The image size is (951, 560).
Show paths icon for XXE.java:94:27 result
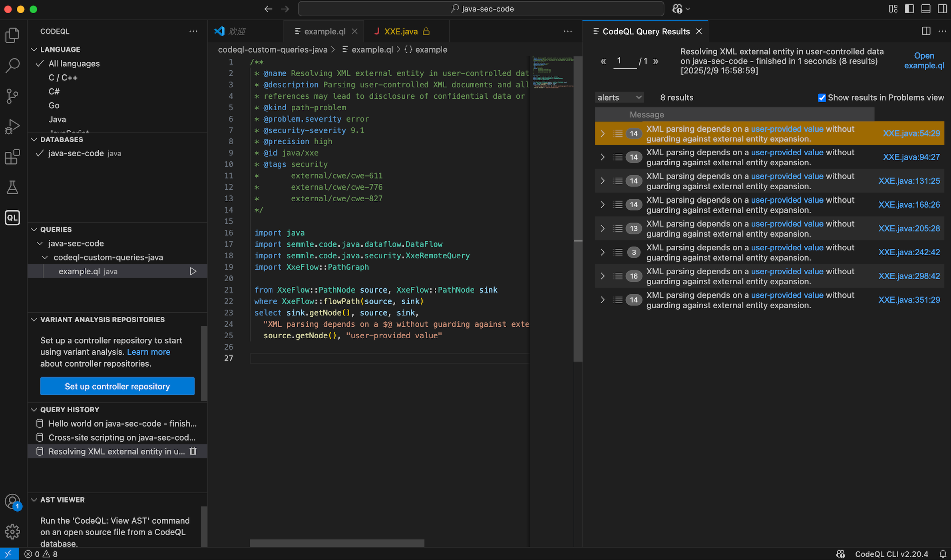[x=618, y=157]
